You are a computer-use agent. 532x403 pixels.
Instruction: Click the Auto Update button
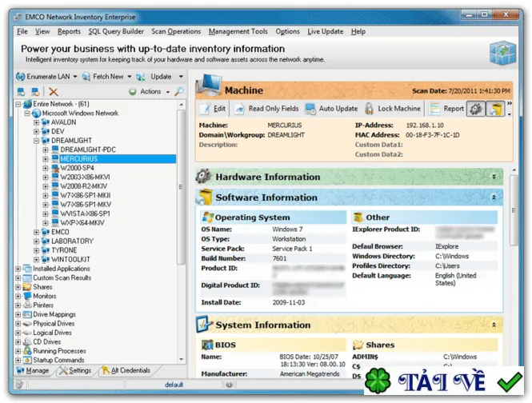[x=331, y=109]
